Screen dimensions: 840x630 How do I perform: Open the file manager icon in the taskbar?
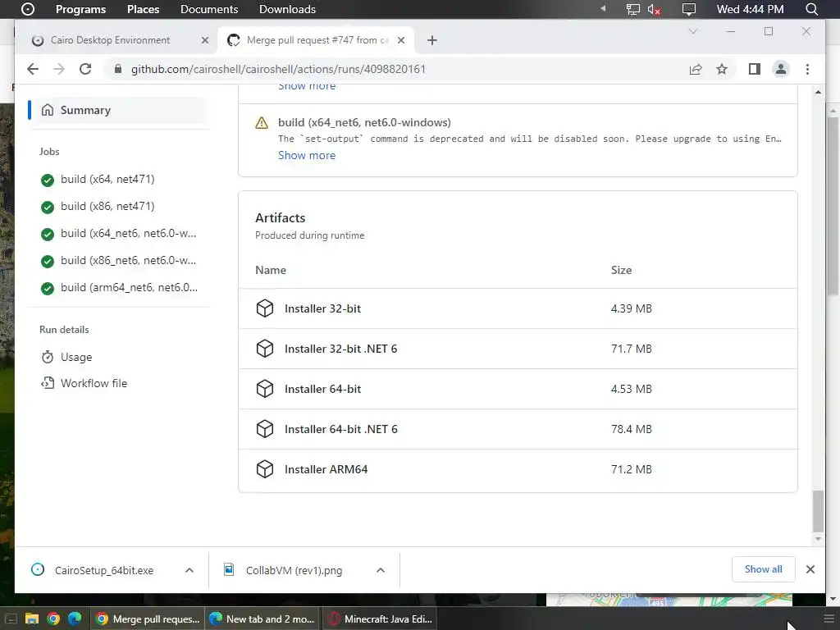tap(32, 619)
